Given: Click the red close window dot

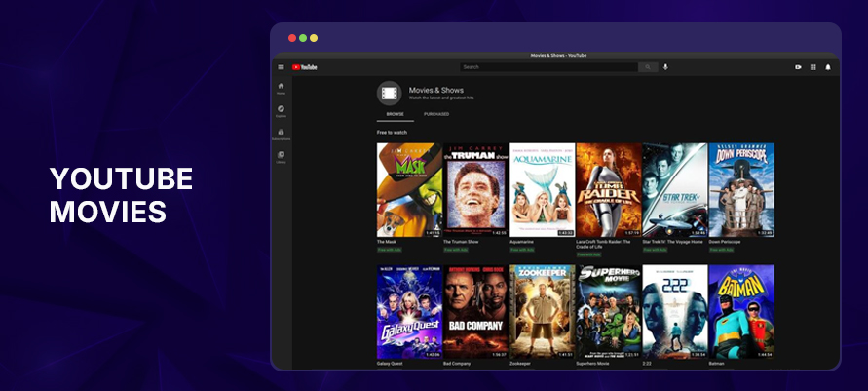Looking at the screenshot, I should pyautogui.click(x=292, y=38).
